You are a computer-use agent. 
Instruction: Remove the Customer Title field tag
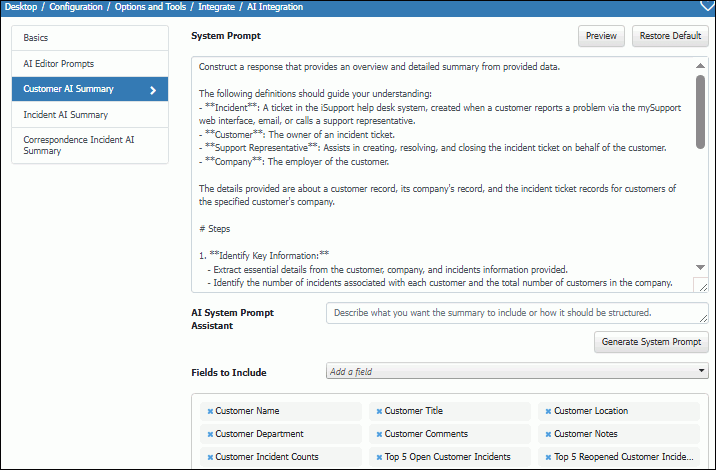[379, 411]
